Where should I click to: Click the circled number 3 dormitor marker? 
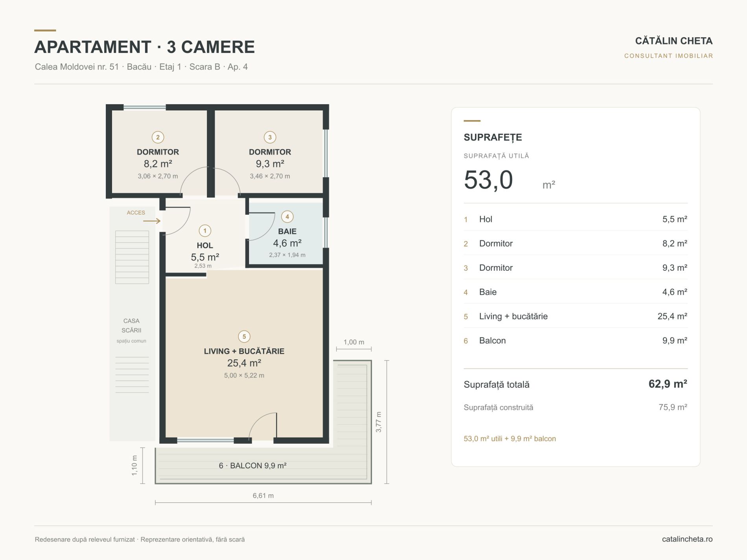[270, 137]
